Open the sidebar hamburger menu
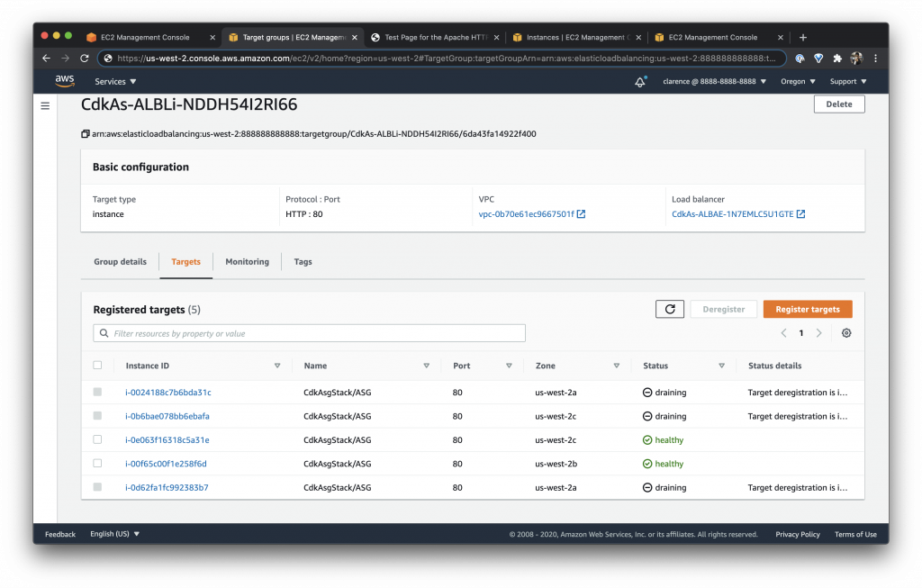The width and height of the screenshot is (922, 588). [45, 106]
